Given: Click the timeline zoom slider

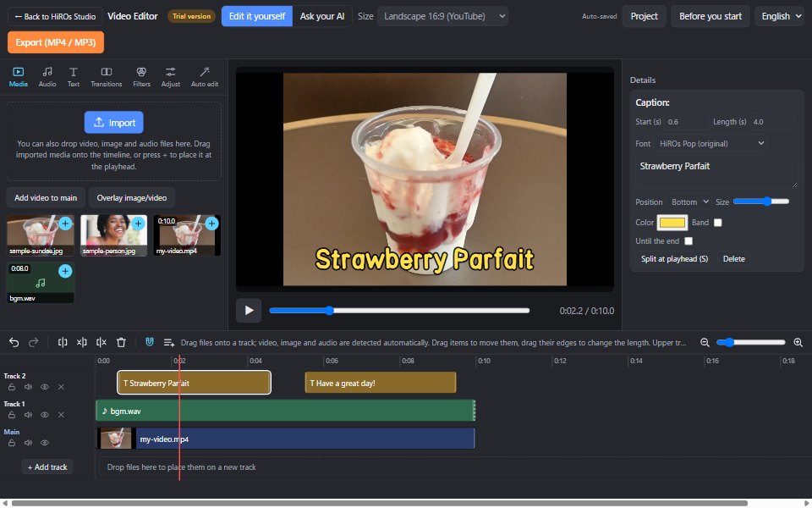Looking at the screenshot, I should [750, 342].
